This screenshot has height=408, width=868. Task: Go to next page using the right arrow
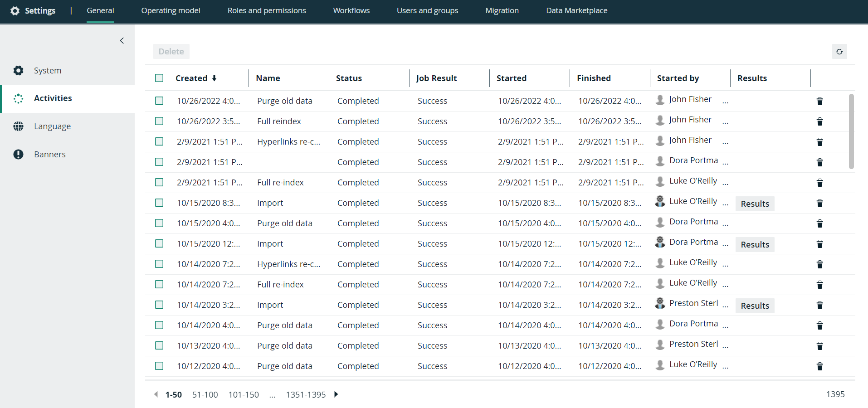pos(336,394)
